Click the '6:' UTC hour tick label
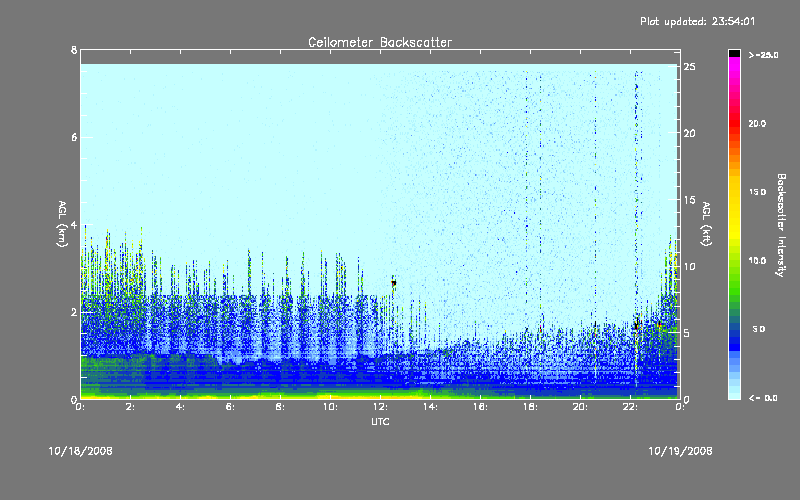 (x=230, y=407)
